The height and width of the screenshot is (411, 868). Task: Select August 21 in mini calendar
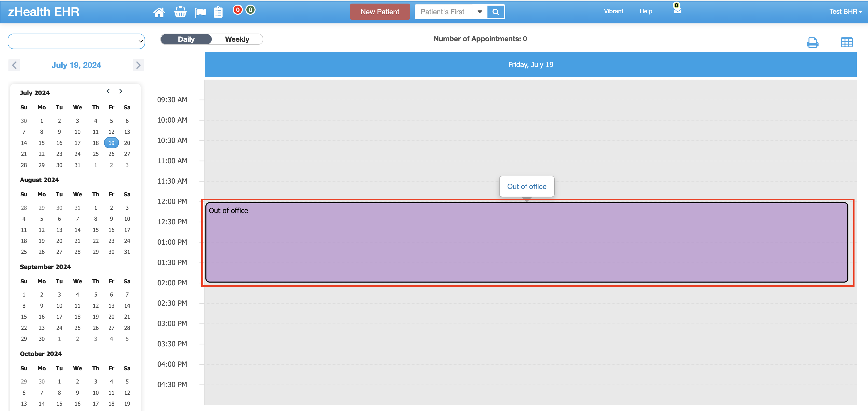point(77,241)
